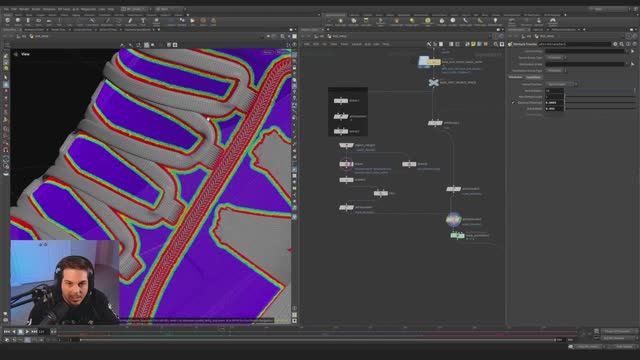The width and height of the screenshot is (640, 360).
Task: Click the find-node magnifier in the network toolbar
Action: click(x=496, y=44)
